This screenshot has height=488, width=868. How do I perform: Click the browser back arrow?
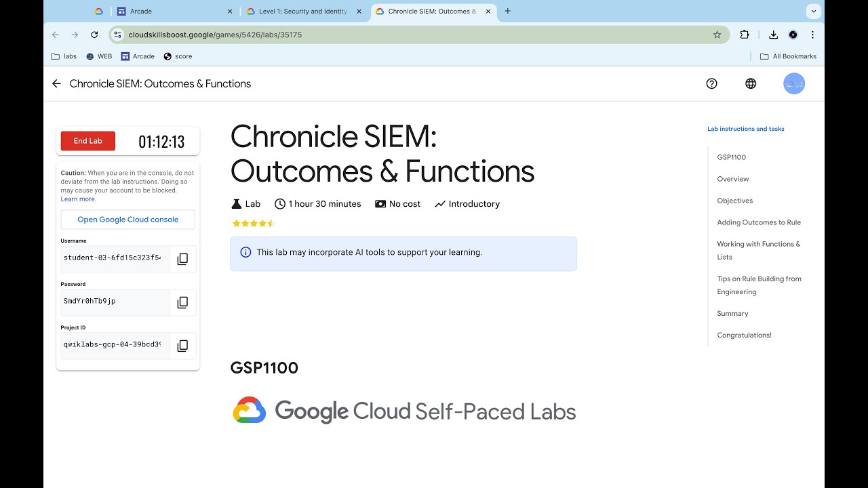coord(56,35)
